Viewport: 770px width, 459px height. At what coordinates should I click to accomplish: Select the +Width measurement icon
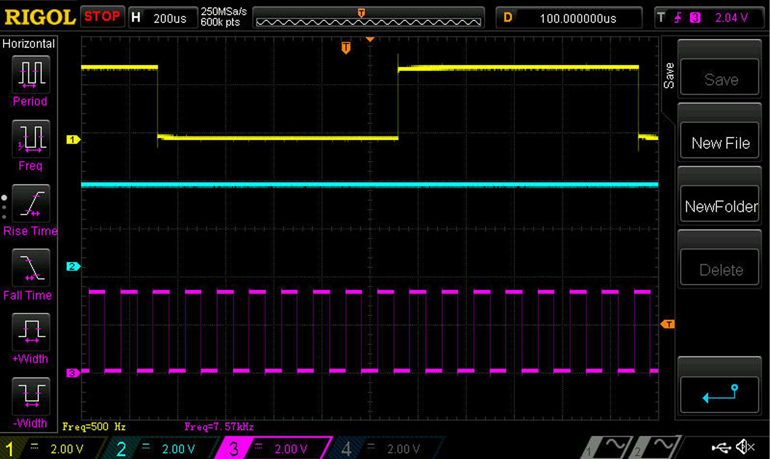click(x=30, y=332)
